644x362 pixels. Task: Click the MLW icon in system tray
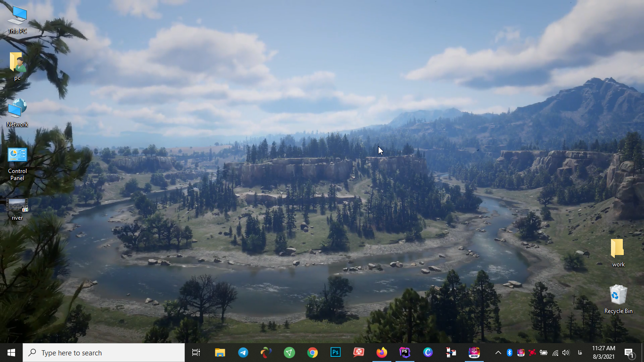pos(520,353)
